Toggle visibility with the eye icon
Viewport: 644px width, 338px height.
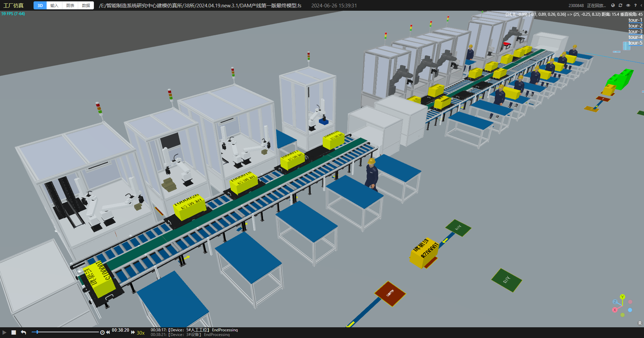[628, 5]
